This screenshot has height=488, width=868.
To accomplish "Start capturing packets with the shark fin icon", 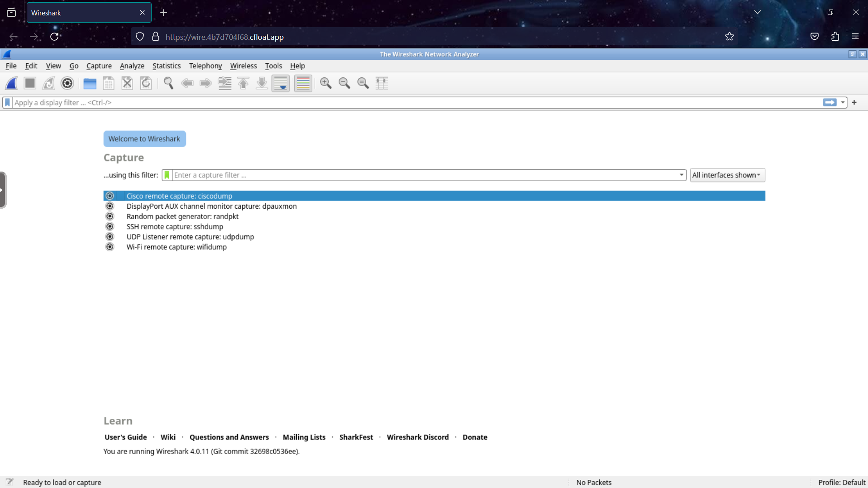I will [11, 83].
